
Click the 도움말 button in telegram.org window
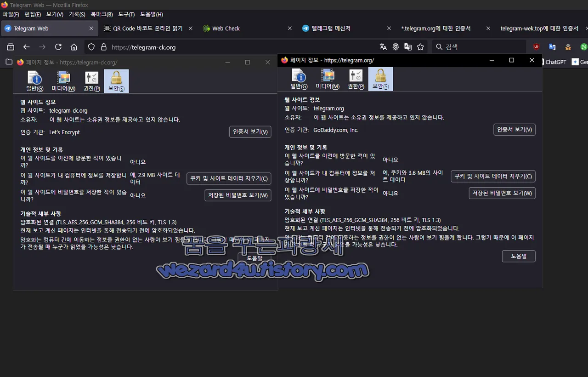pyautogui.click(x=519, y=256)
